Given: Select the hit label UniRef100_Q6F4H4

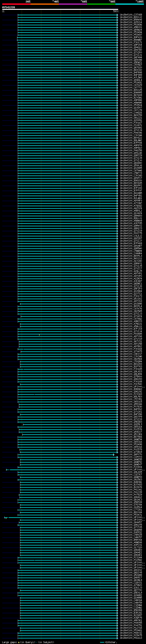Looking at the screenshot, I should click(x=131, y=58).
